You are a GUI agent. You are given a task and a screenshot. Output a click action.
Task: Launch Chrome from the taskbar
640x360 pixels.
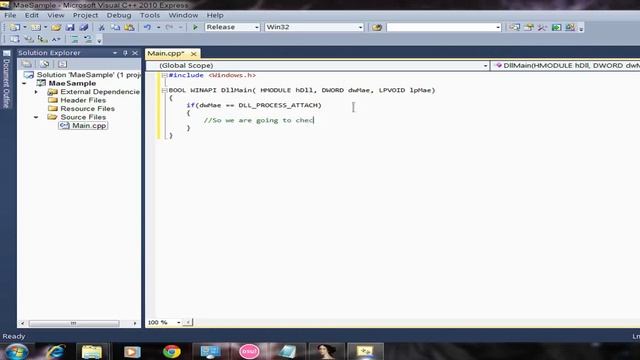(171, 351)
